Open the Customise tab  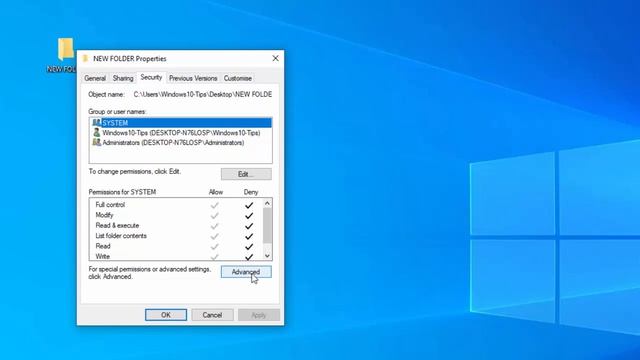click(238, 78)
